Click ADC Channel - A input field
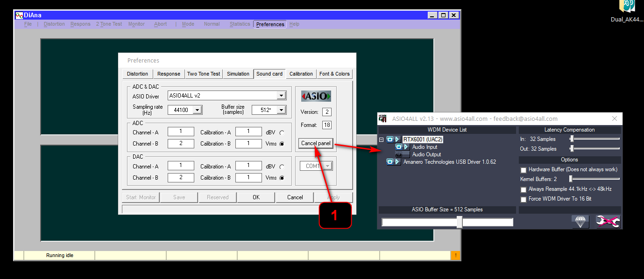The image size is (644, 279). point(181,133)
